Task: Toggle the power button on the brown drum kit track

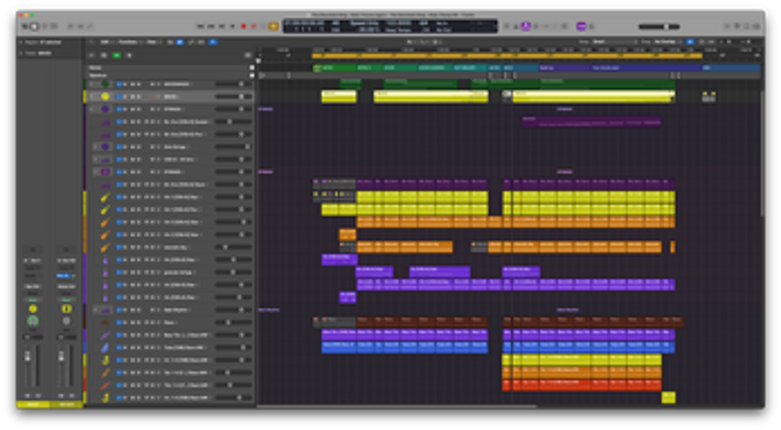Action: pos(119,322)
